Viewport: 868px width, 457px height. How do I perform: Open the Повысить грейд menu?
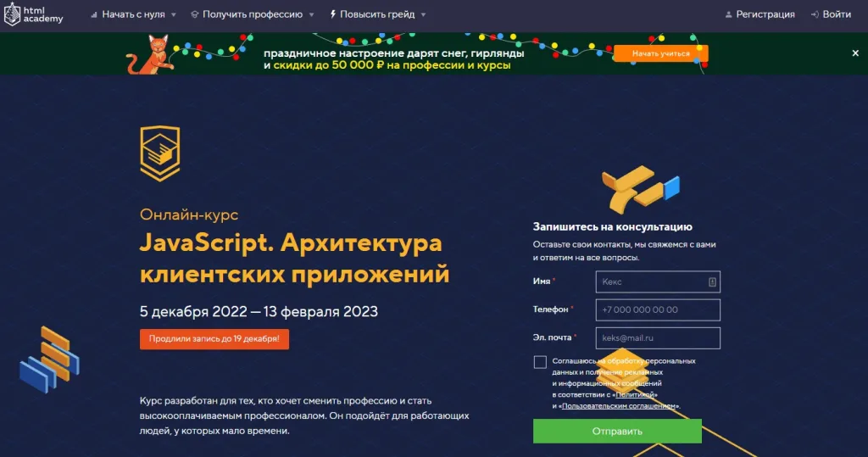point(377,14)
